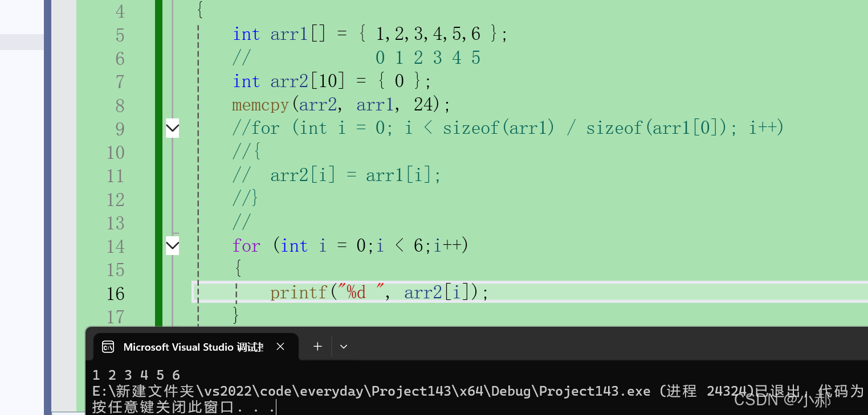Click line number 16 in the gutter

116,294
